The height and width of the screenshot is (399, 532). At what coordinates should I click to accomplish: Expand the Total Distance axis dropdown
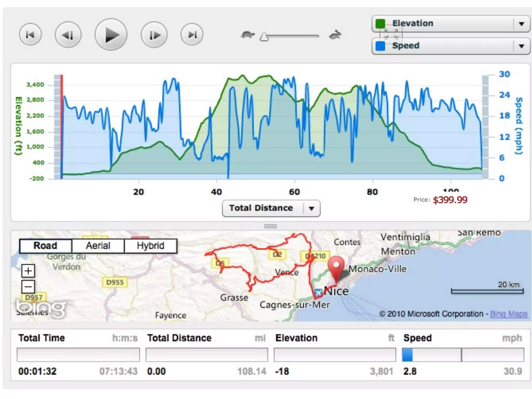pos(311,208)
